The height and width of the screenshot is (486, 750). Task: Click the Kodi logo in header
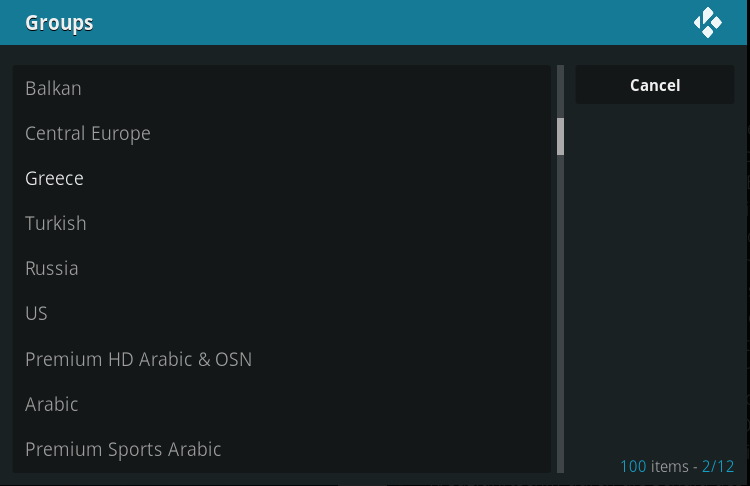[708, 22]
